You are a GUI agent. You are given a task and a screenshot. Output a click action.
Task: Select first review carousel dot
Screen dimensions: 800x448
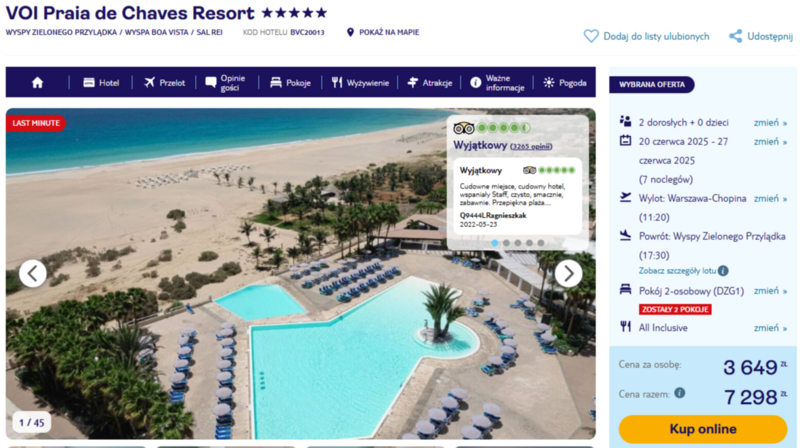[494, 243]
